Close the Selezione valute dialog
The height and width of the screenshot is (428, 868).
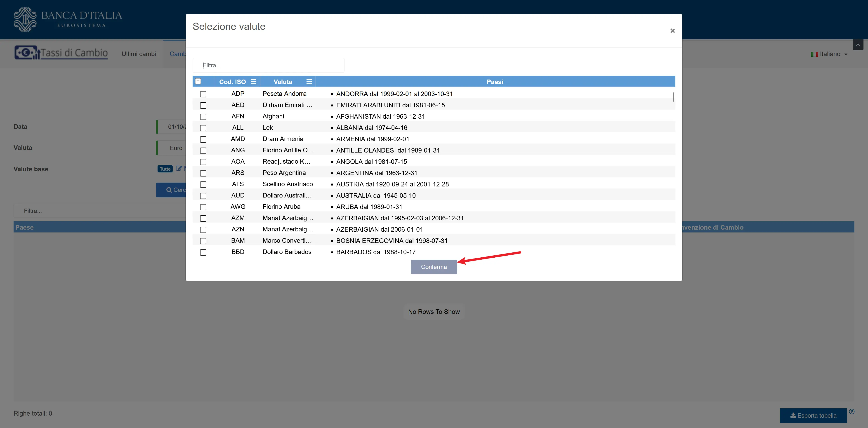(x=672, y=31)
